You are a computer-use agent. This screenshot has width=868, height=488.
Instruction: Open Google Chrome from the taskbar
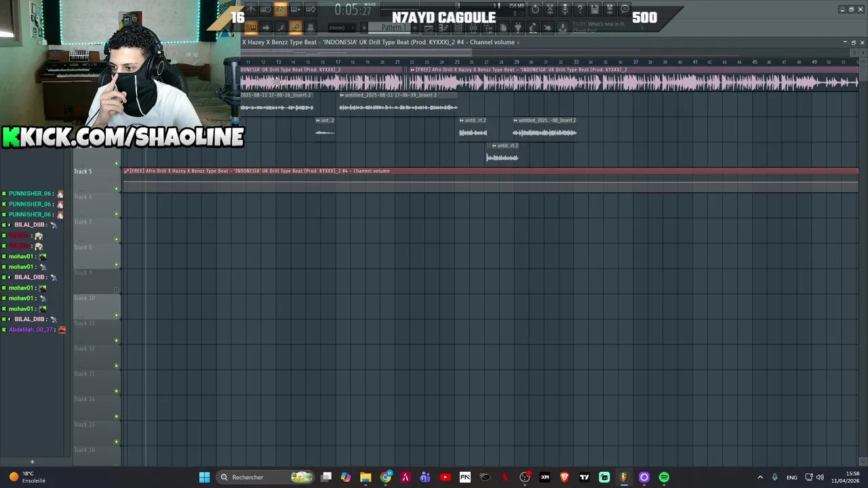pyautogui.click(x=386, y=477)
